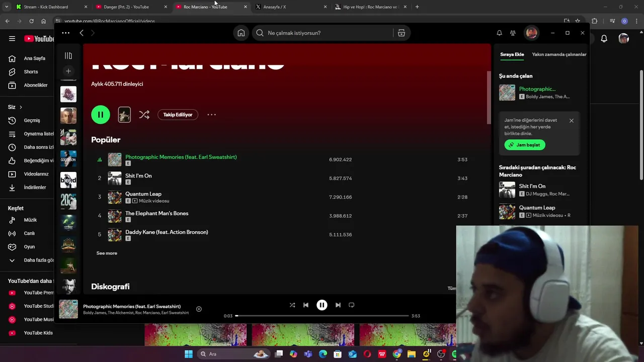Switch to Sıraya Ekle tab
644x362 pixels.
(x=512, y=54)
